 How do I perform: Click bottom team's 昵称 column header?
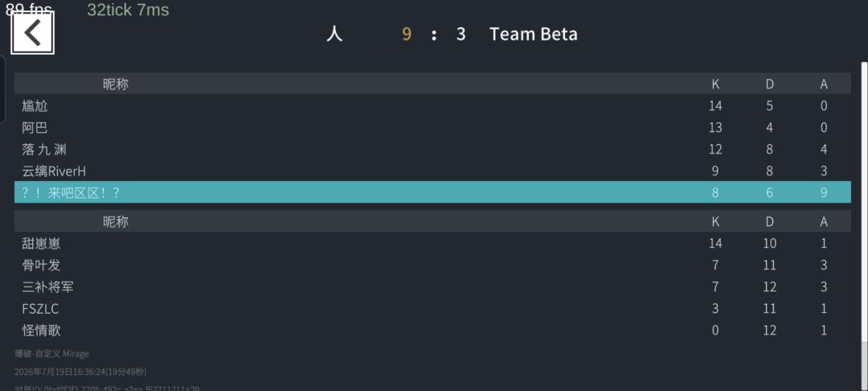pos(116,221)
